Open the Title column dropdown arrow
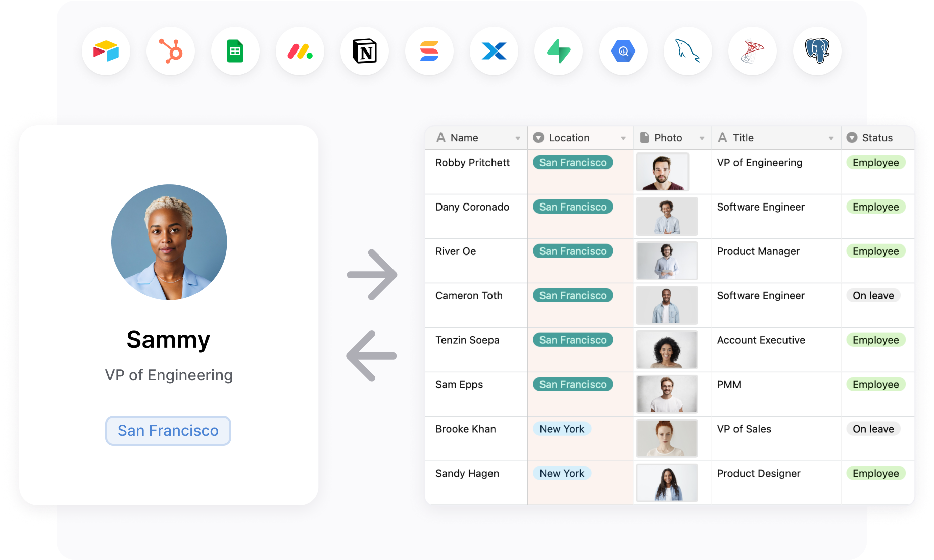 pos(832,137)
